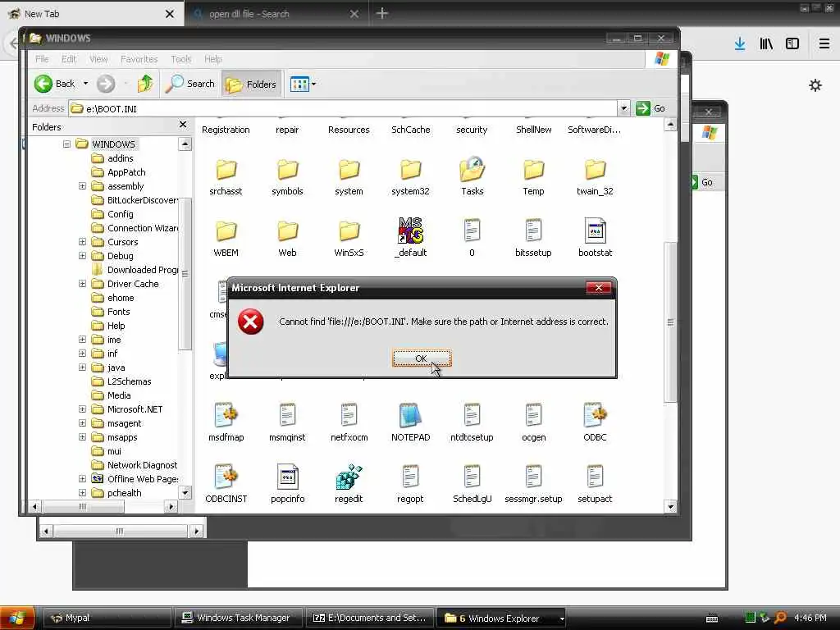
Task: Expand the java folder node
Action: pyautogui.click(x=82, y=367)
